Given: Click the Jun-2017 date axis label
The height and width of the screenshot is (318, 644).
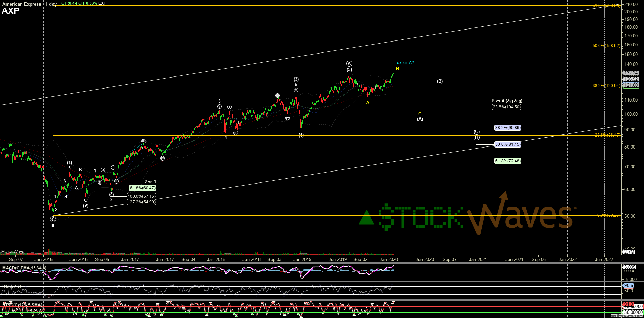Looking at the screenshot, I should pyautogui.click(x=165, y=259).
